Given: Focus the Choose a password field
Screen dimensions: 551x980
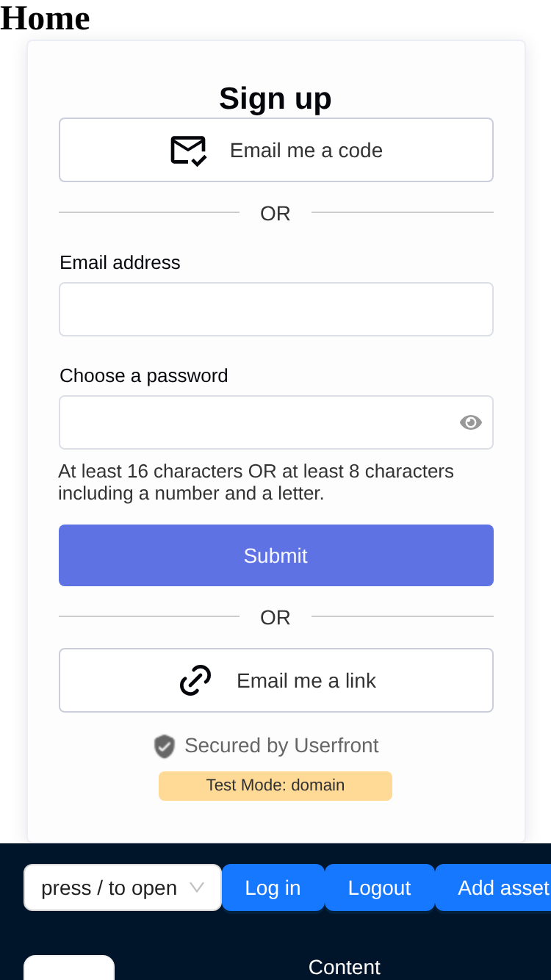Looking at the screenshot, I should [276, 422].
